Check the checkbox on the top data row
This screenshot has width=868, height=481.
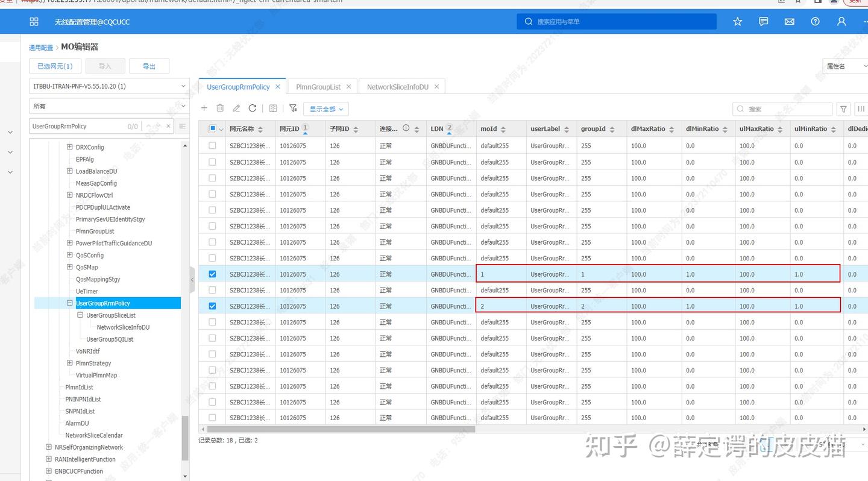click(212, 145)
